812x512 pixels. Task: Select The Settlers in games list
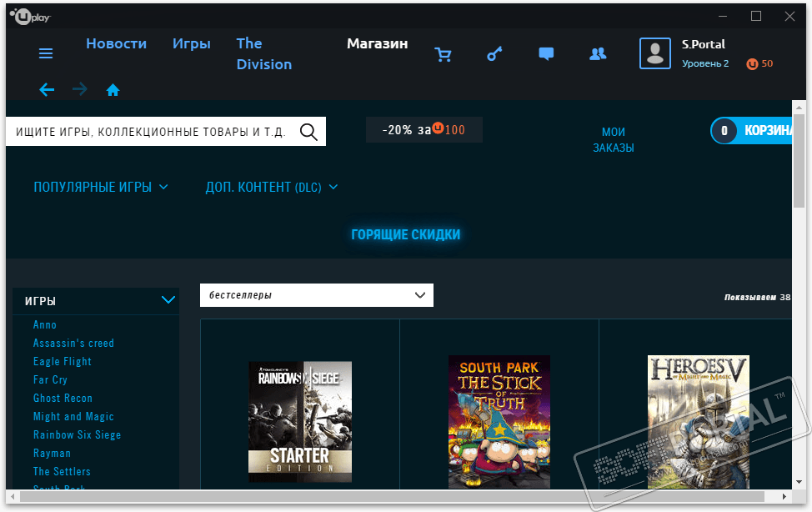[62, 472]
